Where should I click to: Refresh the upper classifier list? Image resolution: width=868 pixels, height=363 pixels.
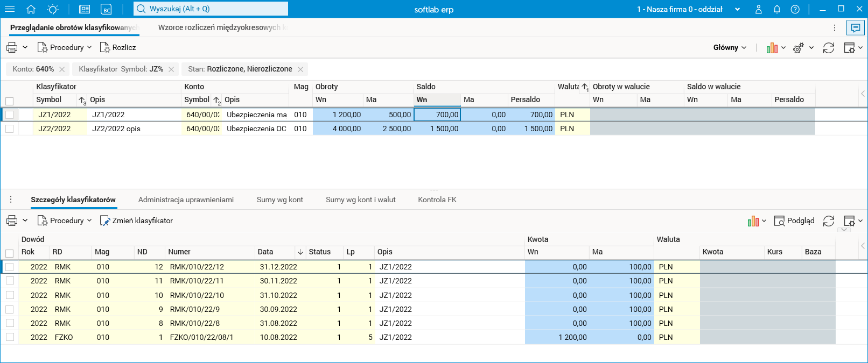[828, 48]
